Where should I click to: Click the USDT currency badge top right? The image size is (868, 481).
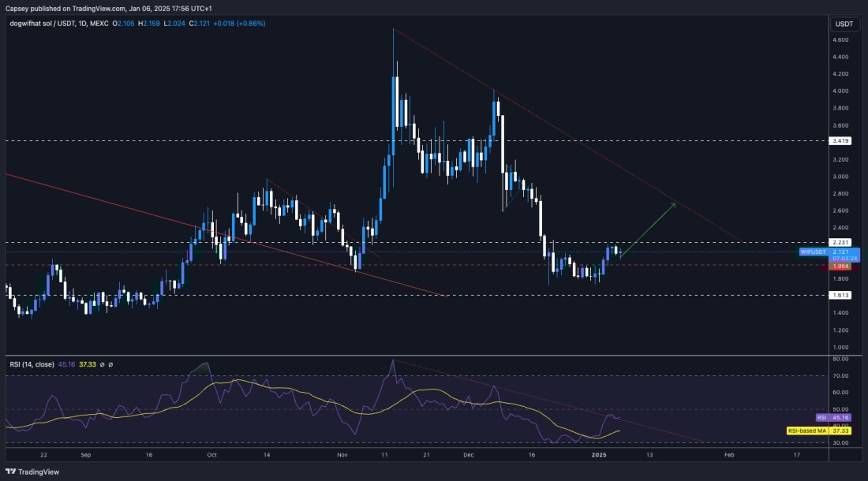844,24
